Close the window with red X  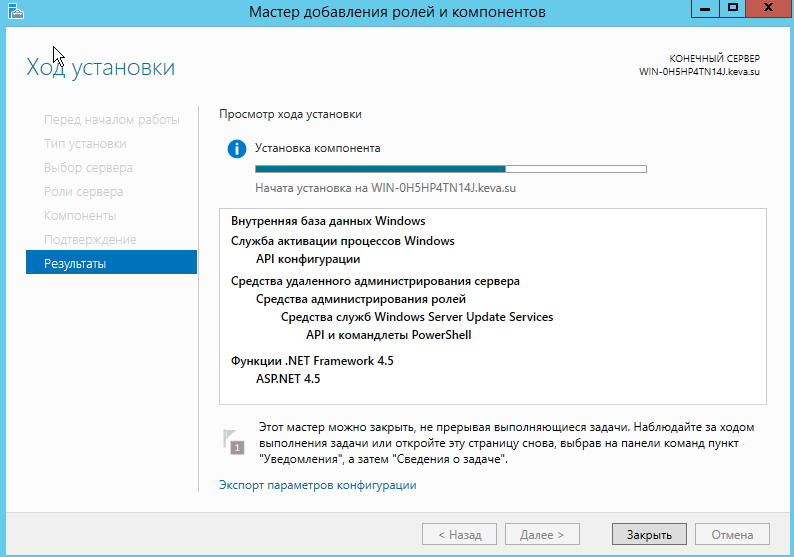pos(768,9)
